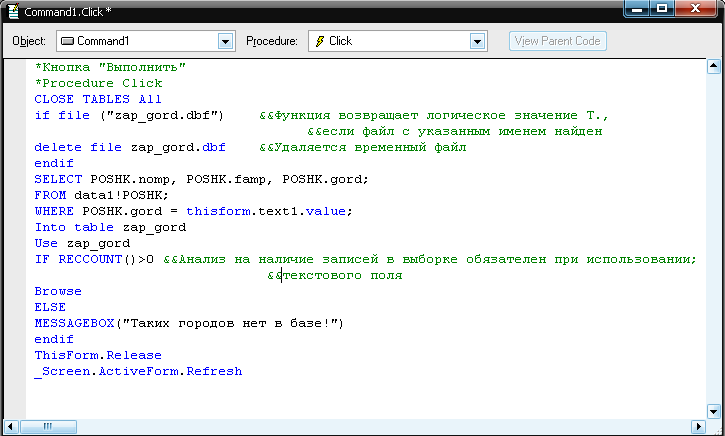
Task: Click the code window icon in title bar
Action: (13, 11)
